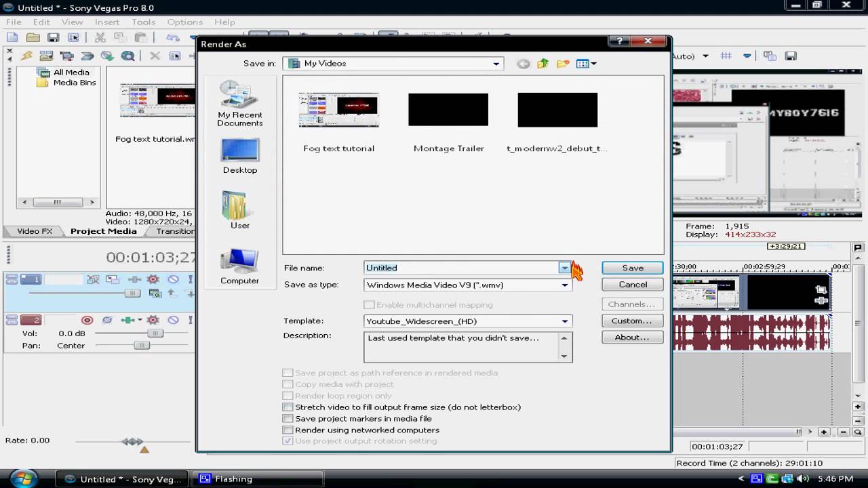Expand the File name history dropdown
868x488 pixels.
tap(564, 268)
